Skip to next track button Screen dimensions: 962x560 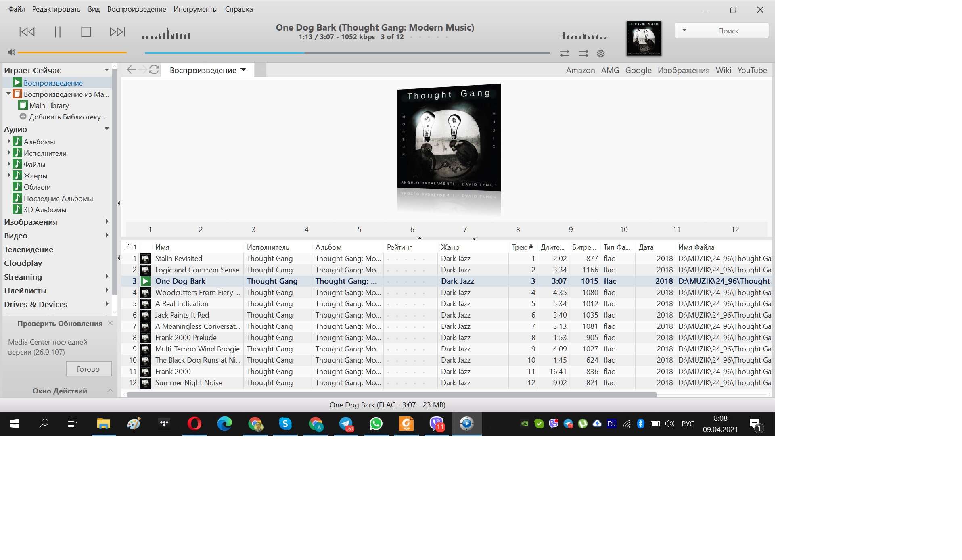[117, 32]
